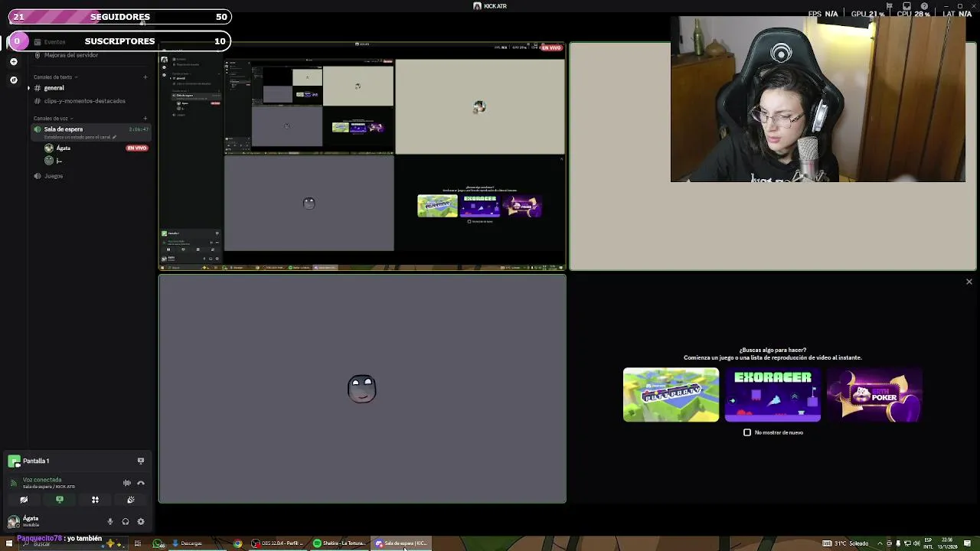Open Task View taskbar icon
Screen dimensions: 980x551
point(138,543)
